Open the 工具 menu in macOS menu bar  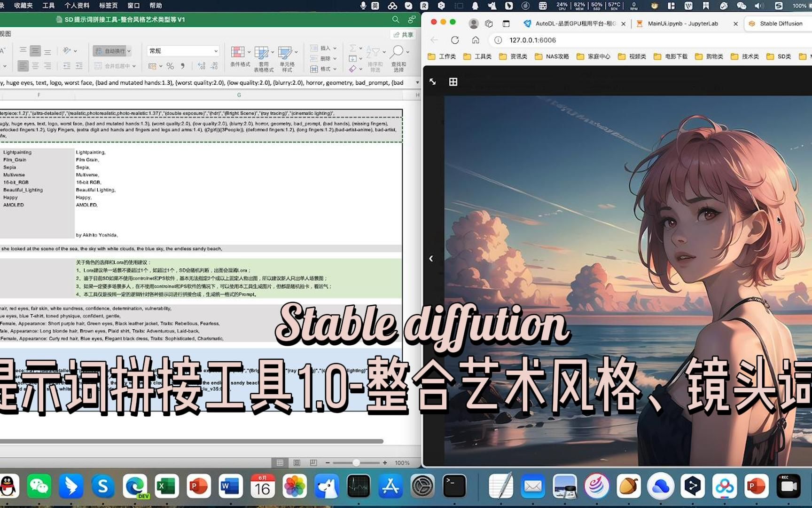pyautogui.click(x=48, y=6)
